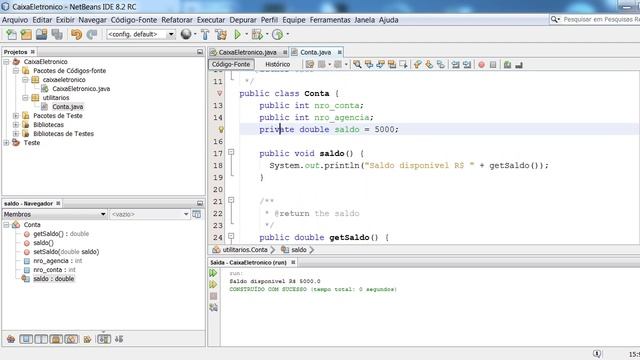
Task: Toggle Show Static Members filter in Navigator
Action: coord(41,339)
